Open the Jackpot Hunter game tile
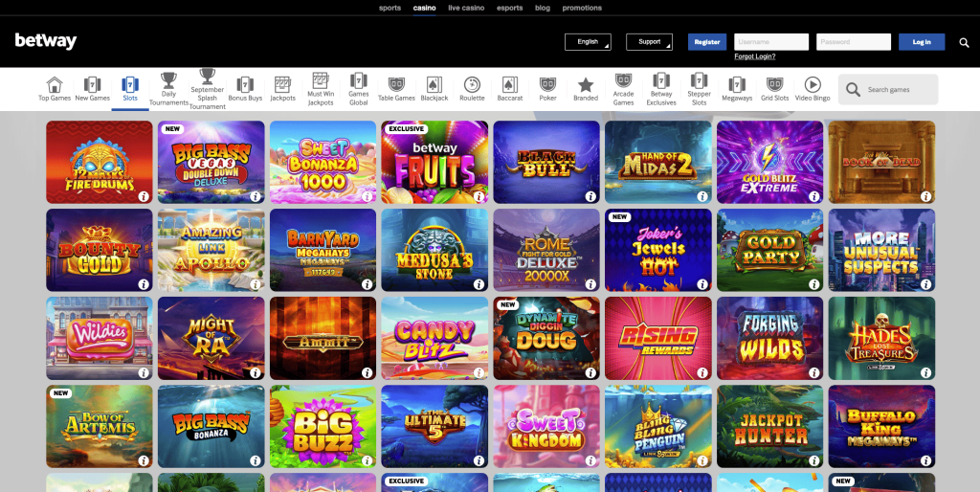The width and height of the screenshot is (980, 492). pyautogui.click(x=770, y=426)
